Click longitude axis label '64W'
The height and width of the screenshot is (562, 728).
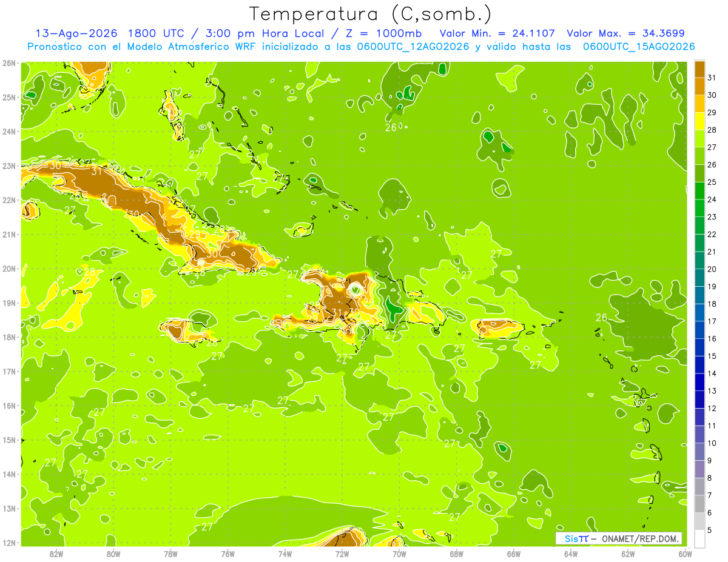(x=571, y=554)
